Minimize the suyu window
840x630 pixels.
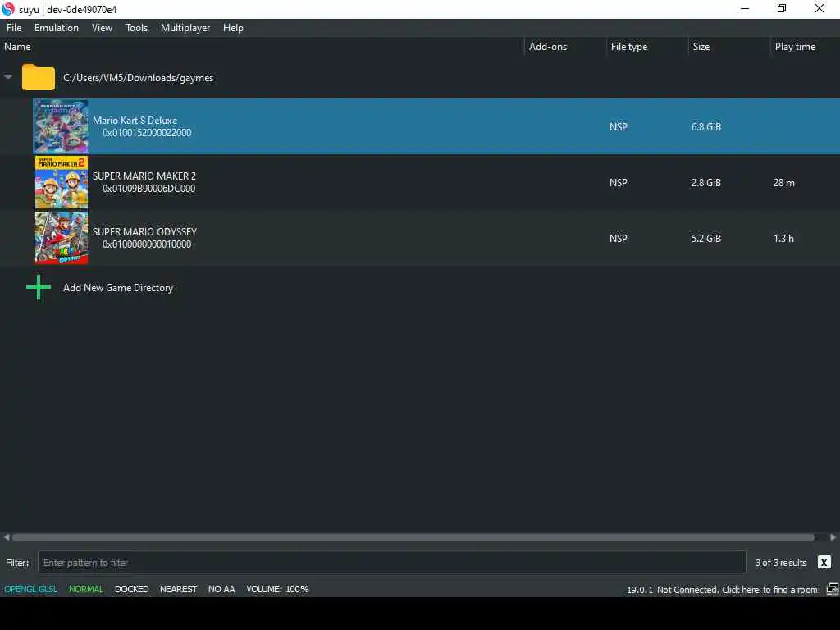coord(745,8)
